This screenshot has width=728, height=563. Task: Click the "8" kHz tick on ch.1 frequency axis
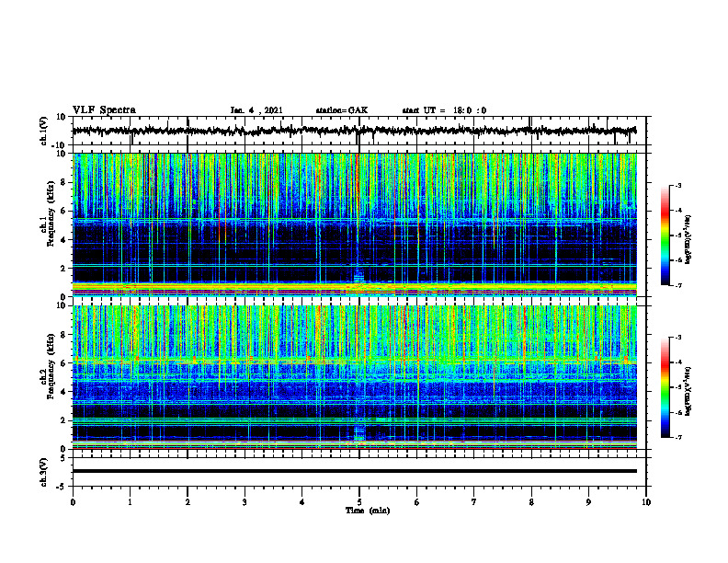pyautogui.click(x=63, y=182)
